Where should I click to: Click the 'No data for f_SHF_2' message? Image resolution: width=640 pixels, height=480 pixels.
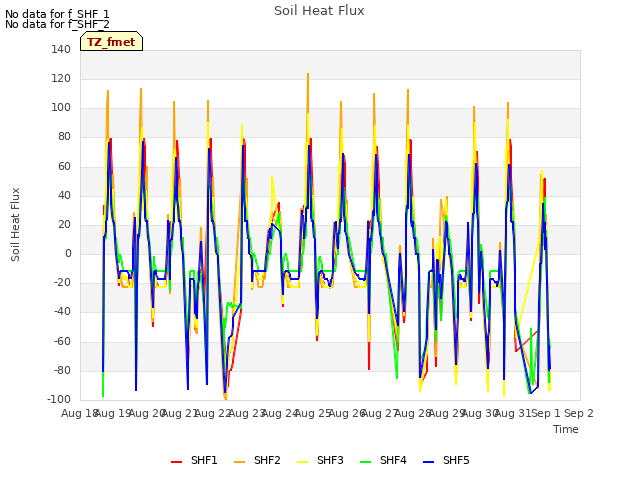pos(57,24)
